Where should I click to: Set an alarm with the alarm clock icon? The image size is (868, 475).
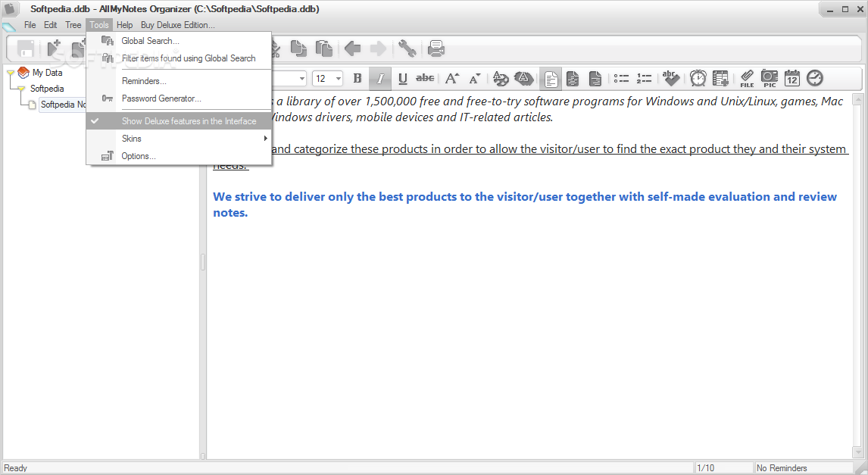coord(698,79)
